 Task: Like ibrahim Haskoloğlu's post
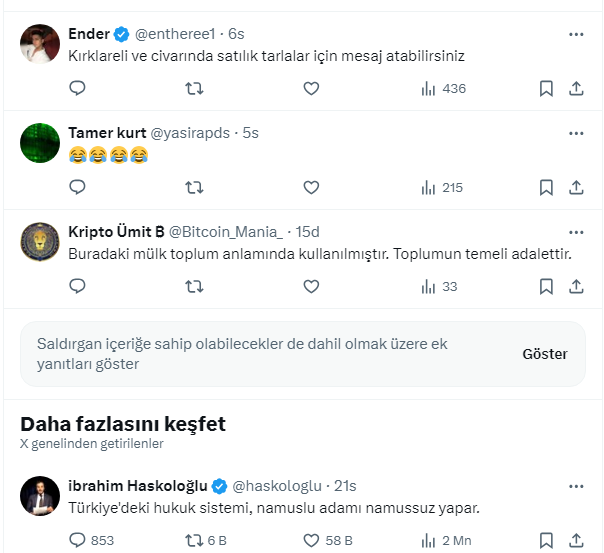coord(311,540)
